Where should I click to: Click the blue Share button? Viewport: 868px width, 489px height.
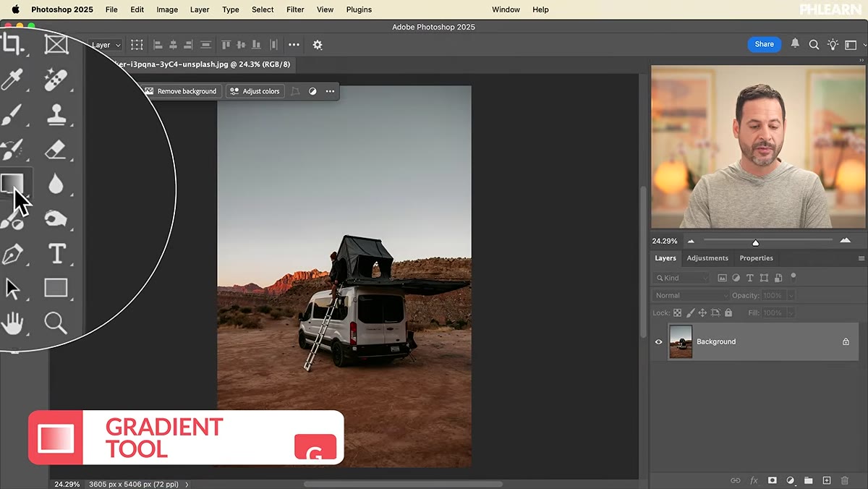click(x=765, y=44)
